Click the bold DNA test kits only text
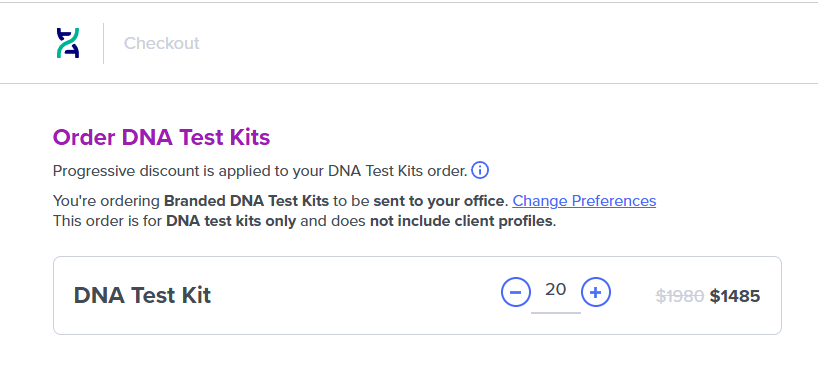This screenshot has height=373, width=818. 231,221
